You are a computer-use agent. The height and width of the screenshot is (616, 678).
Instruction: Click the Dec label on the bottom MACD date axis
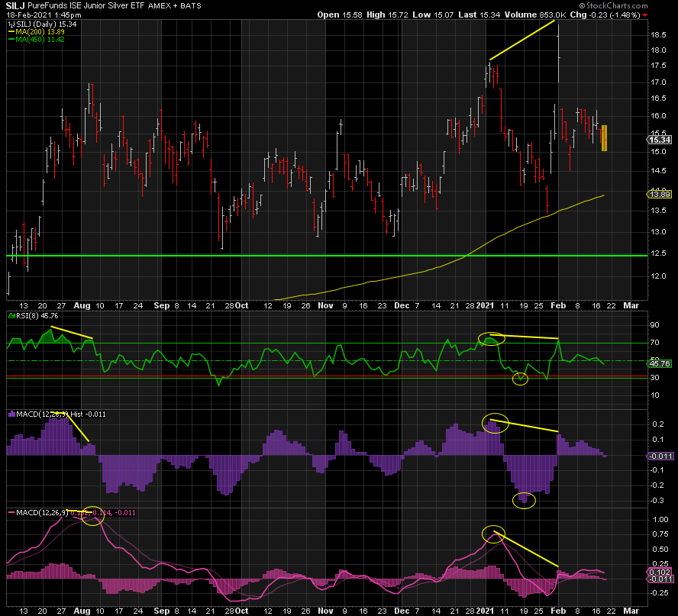[x=402, y=611]
